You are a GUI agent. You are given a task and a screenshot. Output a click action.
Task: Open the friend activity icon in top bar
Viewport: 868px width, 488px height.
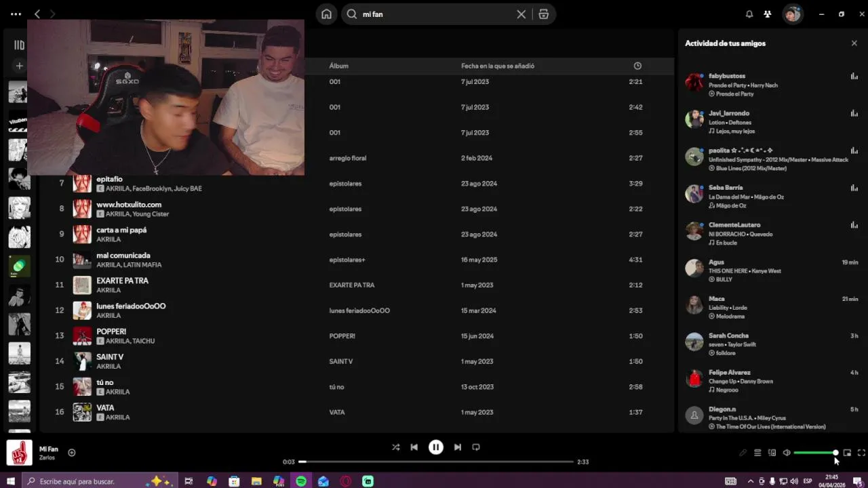tap(768, 14)
